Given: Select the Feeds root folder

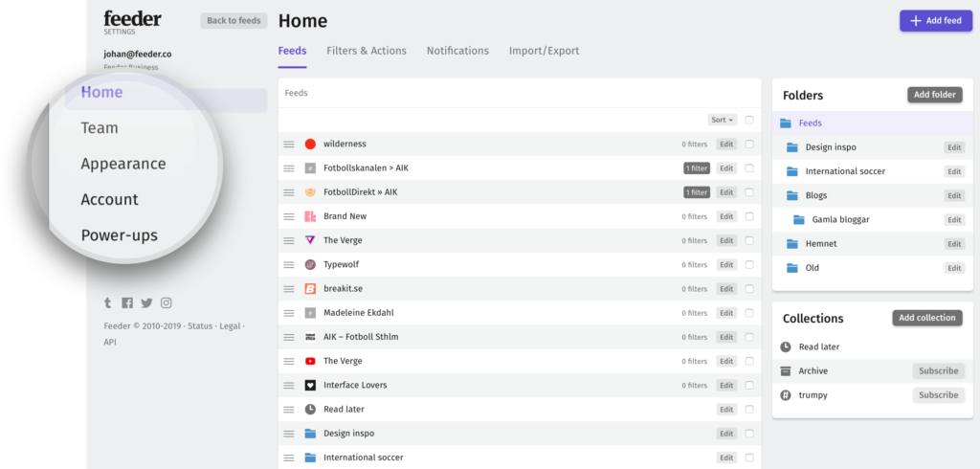Looking at the screenshot, I should [871, 123].
